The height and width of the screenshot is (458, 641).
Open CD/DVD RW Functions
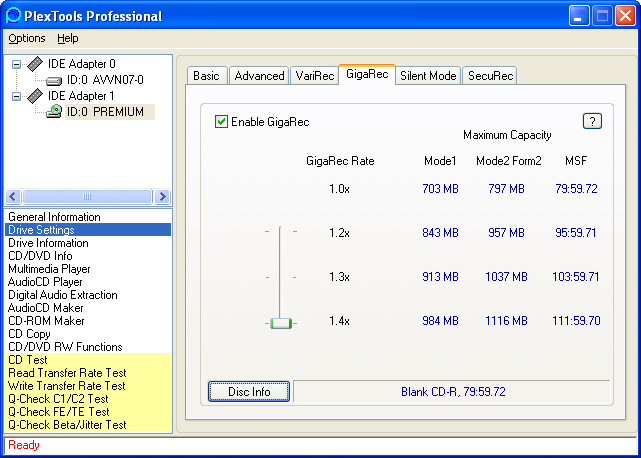pos(88,347)
